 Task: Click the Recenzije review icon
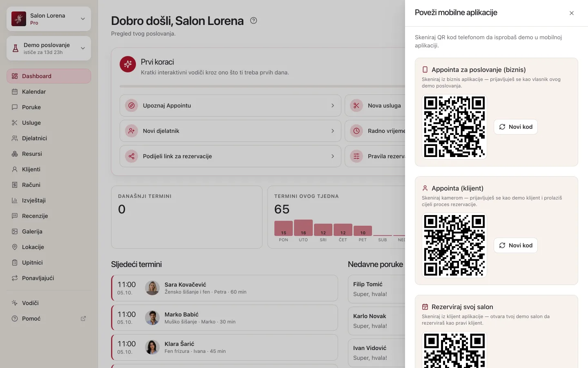click(15, 216)
